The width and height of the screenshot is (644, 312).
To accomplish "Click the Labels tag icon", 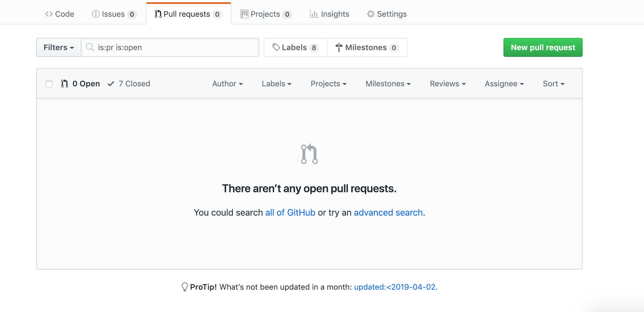I will tap(276, 47).
